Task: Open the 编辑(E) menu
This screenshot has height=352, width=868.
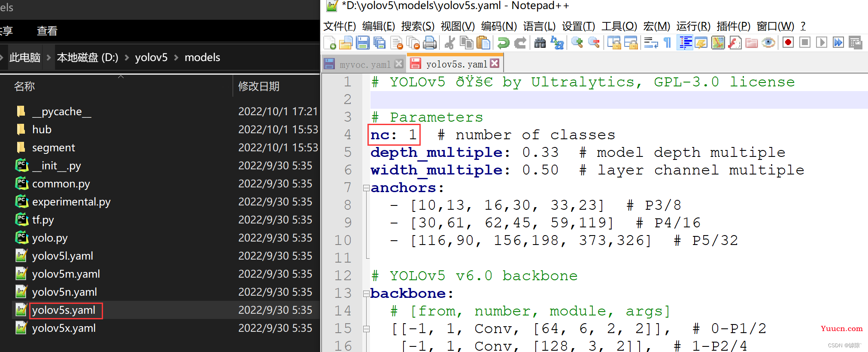Action: tap(379, 26)
